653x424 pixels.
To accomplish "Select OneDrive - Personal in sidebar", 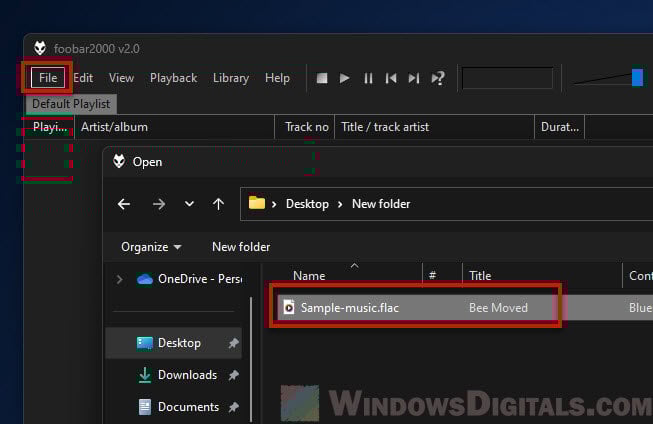I will (x=189, y=279).
